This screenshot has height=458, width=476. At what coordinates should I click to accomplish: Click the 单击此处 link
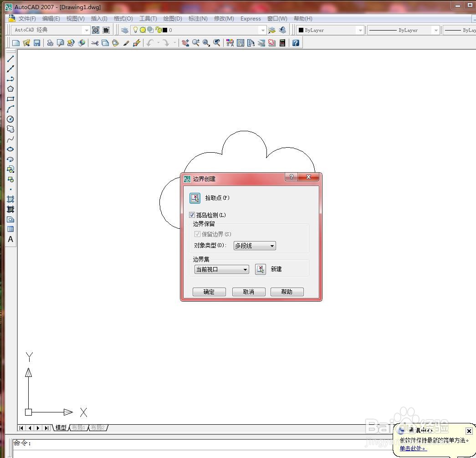pos(413,448)
